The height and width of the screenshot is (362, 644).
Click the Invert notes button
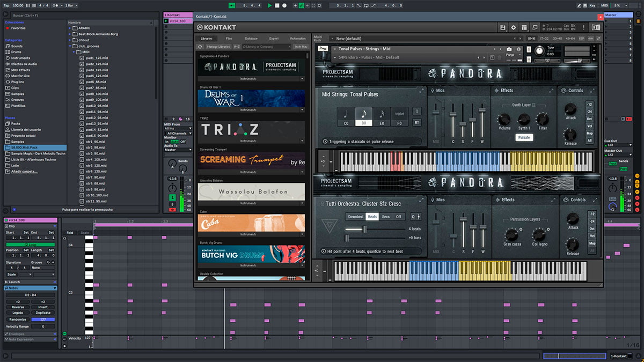[x=43, y=307]
